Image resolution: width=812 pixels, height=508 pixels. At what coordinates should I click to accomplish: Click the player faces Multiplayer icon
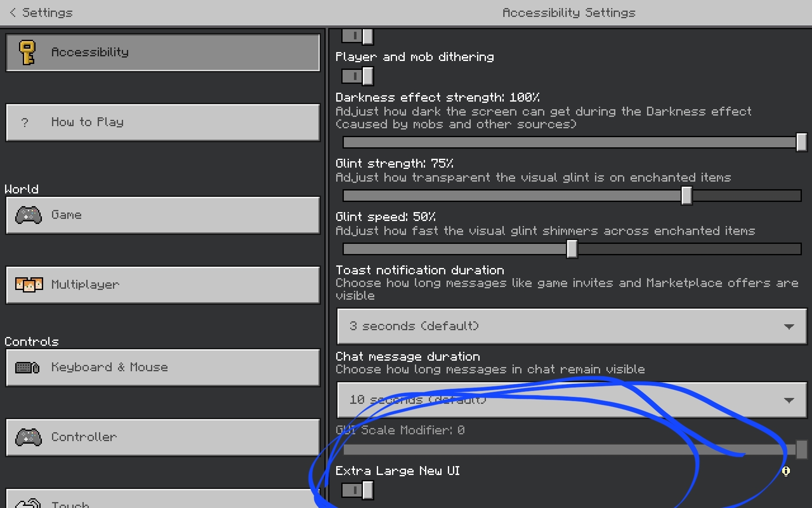29,284
